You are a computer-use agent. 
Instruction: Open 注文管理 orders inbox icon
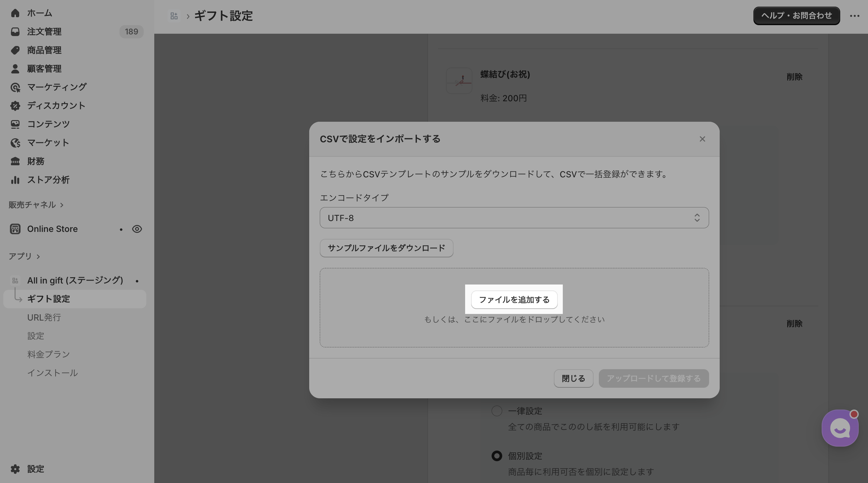pos(15,32)
